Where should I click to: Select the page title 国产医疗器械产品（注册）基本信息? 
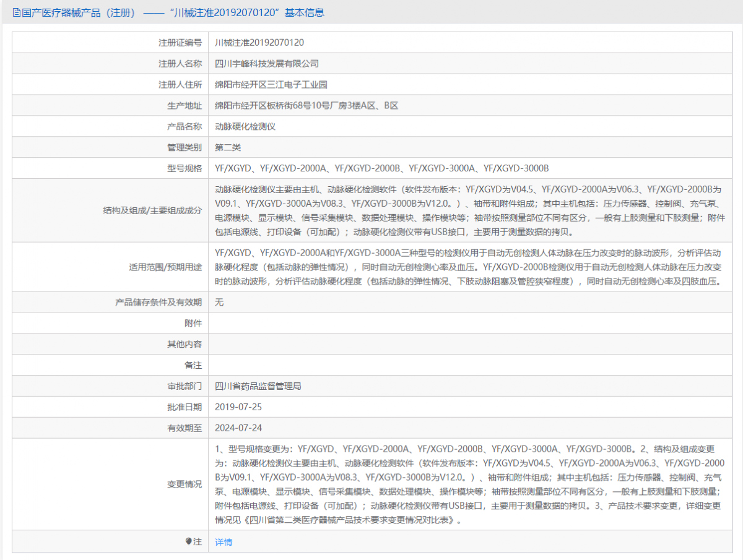tap(173, 12)
